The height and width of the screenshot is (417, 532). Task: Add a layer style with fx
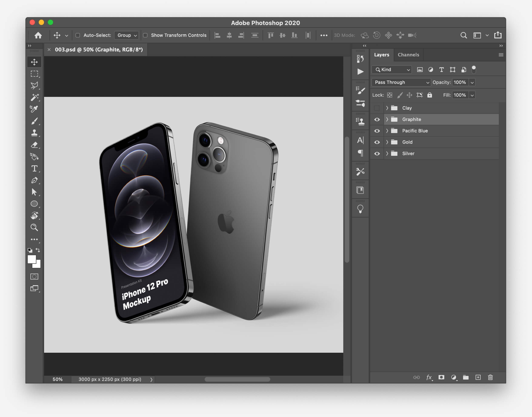point(429,377)
